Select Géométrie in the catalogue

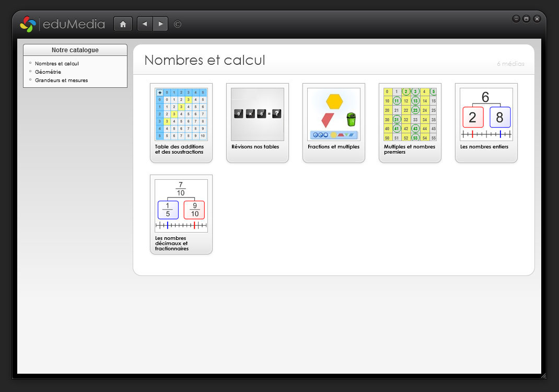click(48, 72)
